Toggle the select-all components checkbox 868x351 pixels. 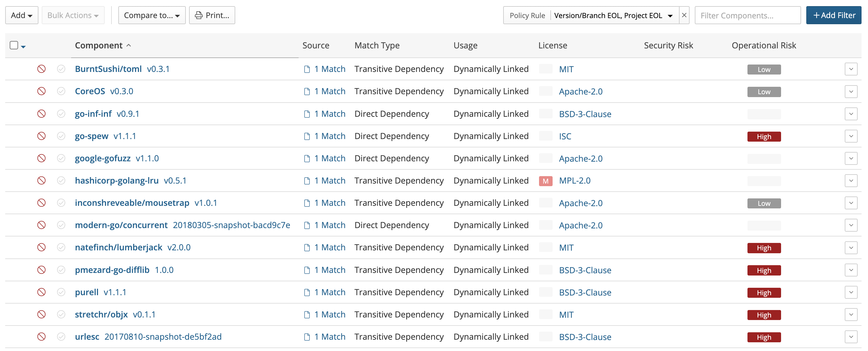14,45
